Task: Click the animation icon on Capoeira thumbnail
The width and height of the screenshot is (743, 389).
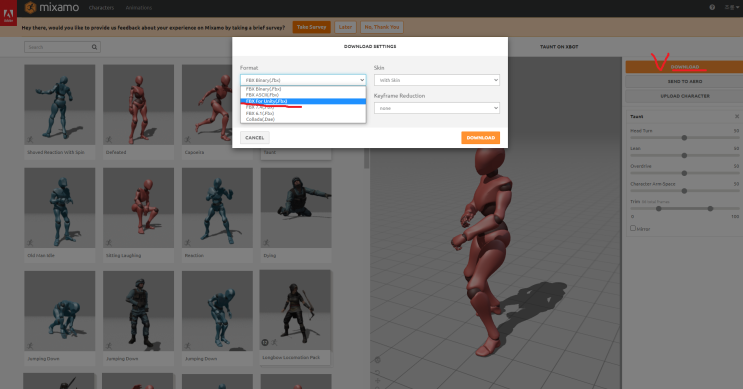Action: point(188,140)
